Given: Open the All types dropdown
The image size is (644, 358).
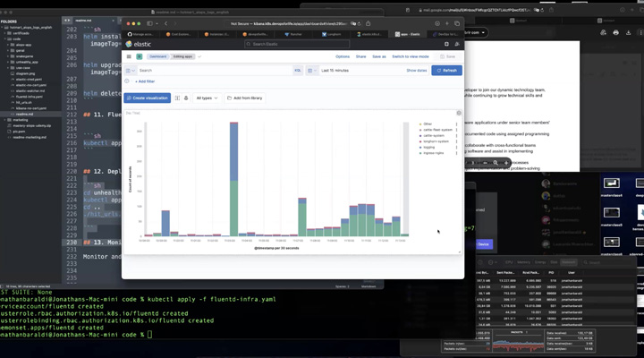Looking at the screenshot, I should coord(207,98).
